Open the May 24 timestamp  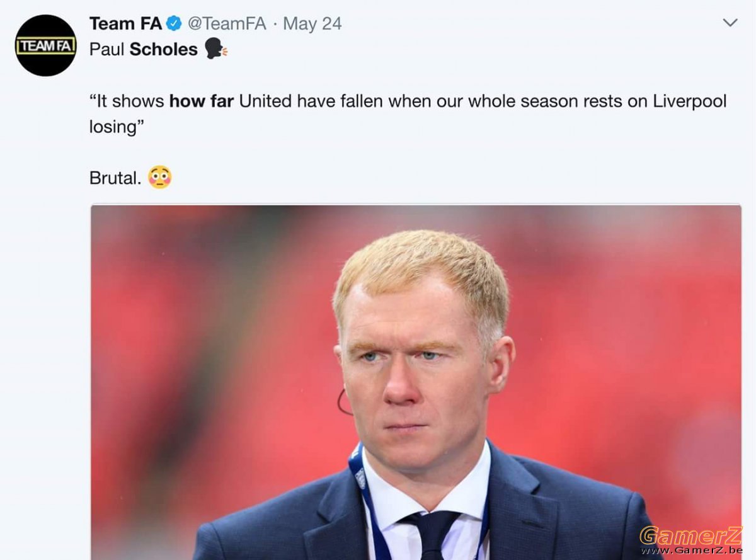(312, 24)
